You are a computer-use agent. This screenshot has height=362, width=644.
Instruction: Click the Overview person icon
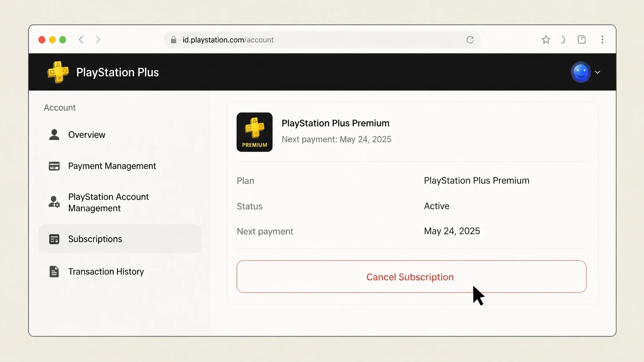click(54, 134)
